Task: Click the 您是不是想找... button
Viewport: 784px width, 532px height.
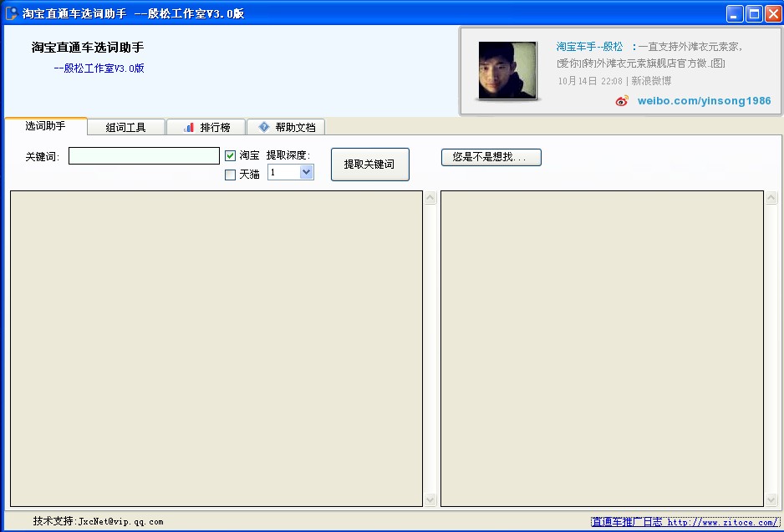Action: click(x=491, y=157)
